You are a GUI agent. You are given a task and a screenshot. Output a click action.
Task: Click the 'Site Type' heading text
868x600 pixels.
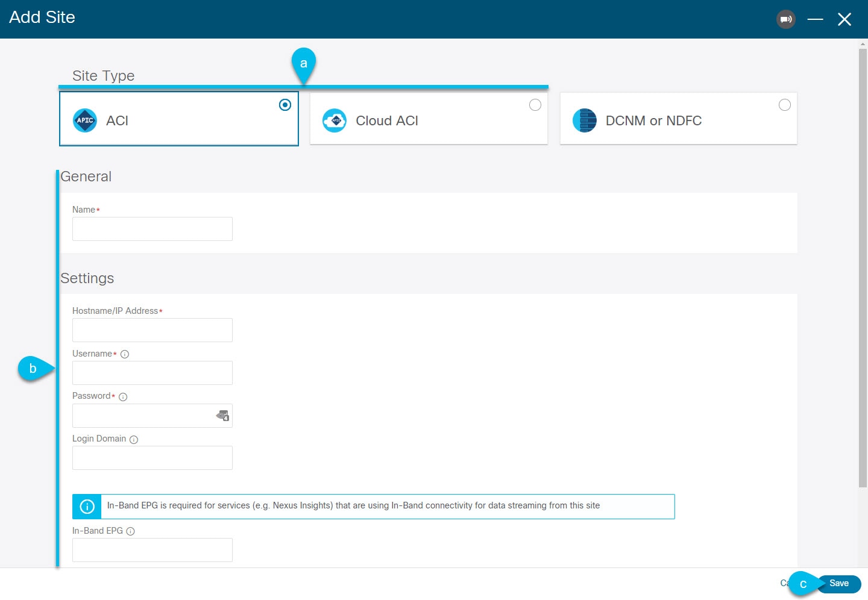click(103, 76)
